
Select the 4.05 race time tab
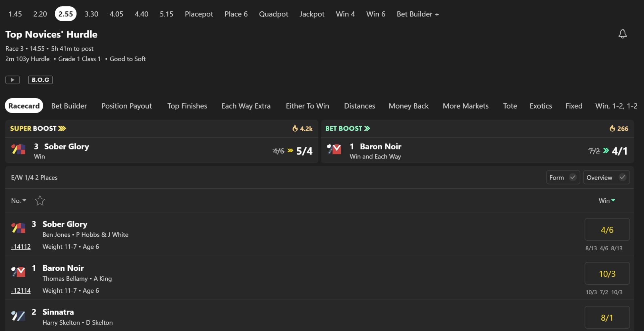[116, 14]
